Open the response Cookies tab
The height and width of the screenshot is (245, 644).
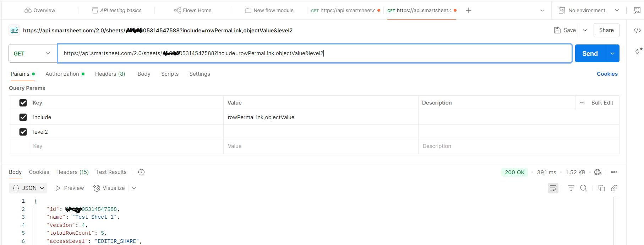(x=39, y=172)
